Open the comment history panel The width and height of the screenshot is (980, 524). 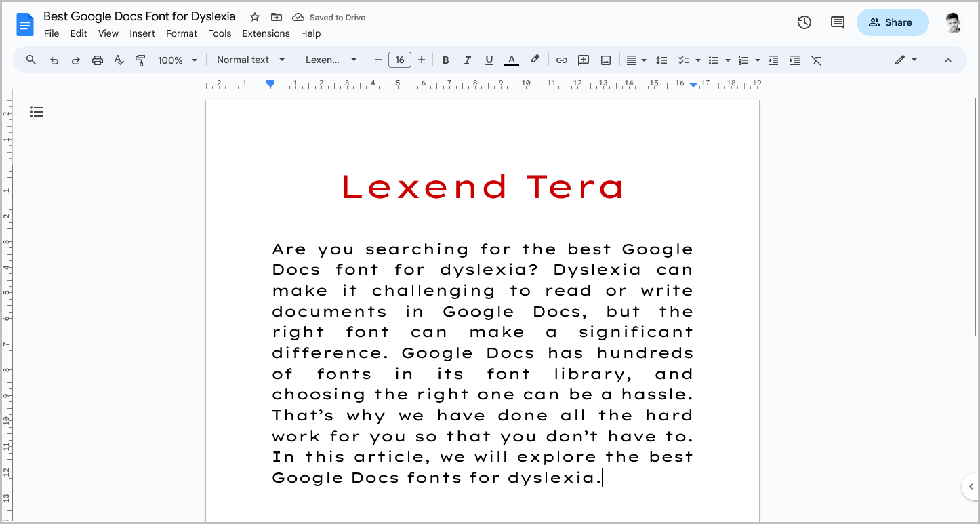tap(838, 22)
